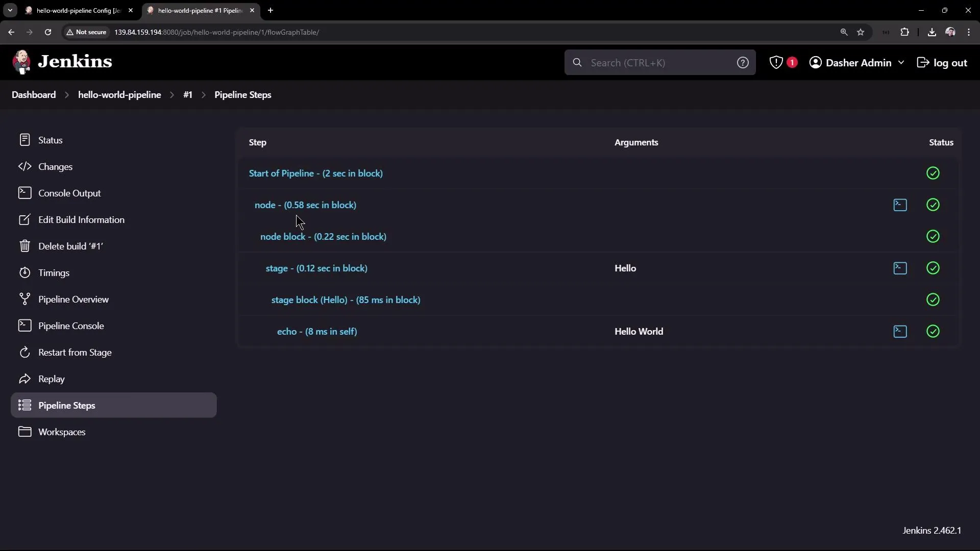This screenshot has width=980, height=551.
Task: Click the Restart from Stage icon
Action: (x=25, y=352)
